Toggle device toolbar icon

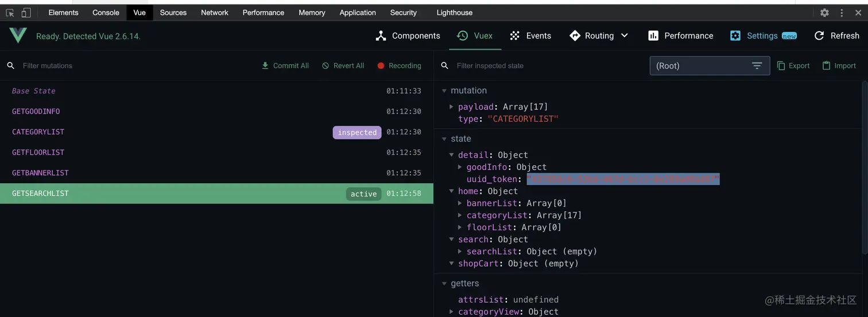tap(26, 13)
